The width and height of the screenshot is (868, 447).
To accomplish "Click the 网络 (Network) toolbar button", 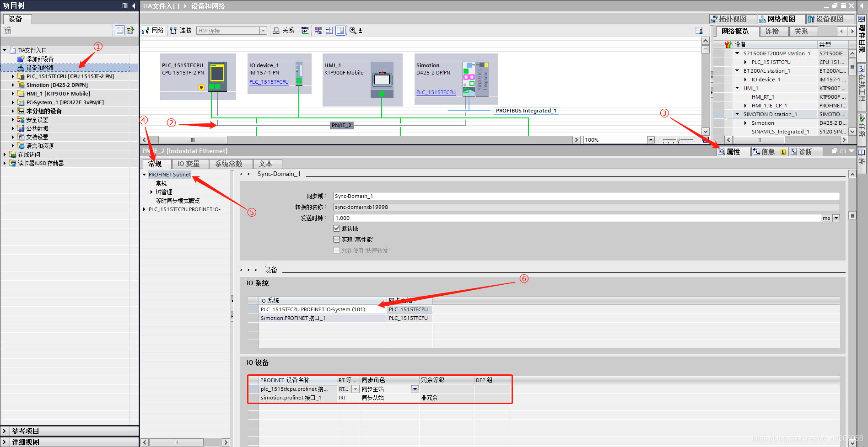I will (153, 31).
